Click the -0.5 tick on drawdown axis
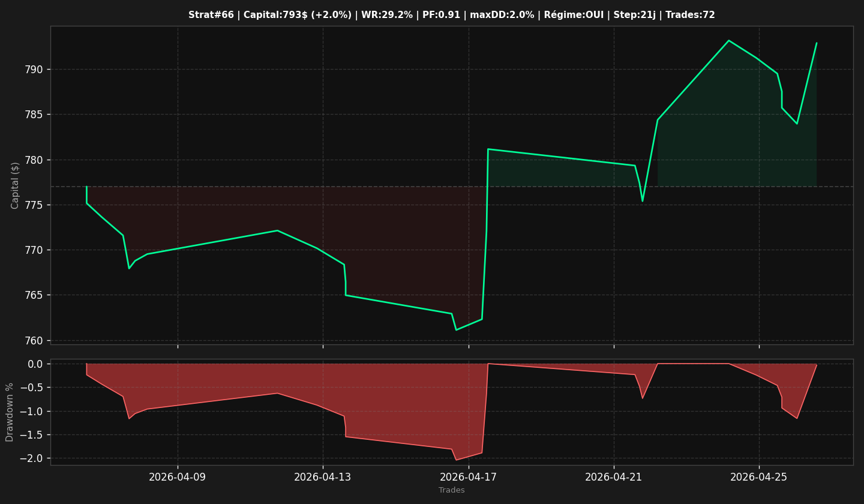Viewport: 864px width, 504px height. pos(31,388)
